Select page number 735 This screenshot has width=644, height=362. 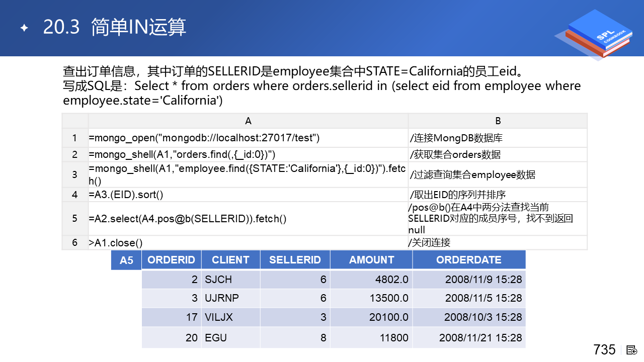(x=604, y=349)
